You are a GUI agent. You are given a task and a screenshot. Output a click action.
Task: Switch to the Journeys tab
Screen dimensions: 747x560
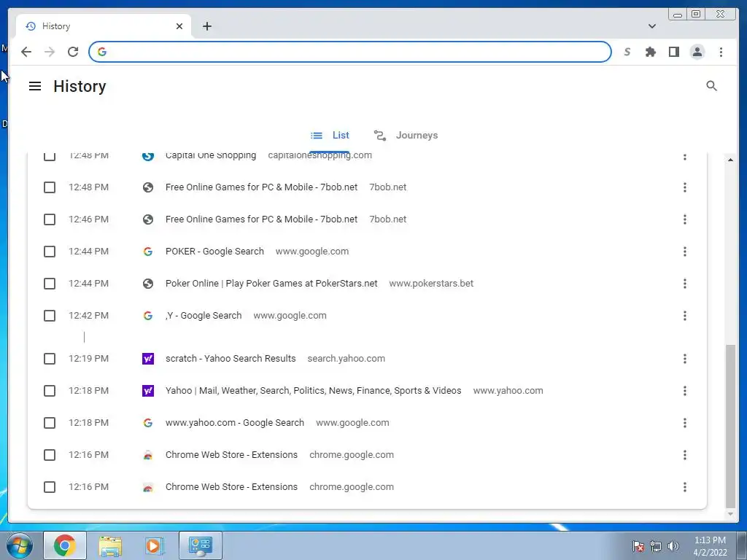[x=406, y=135]
